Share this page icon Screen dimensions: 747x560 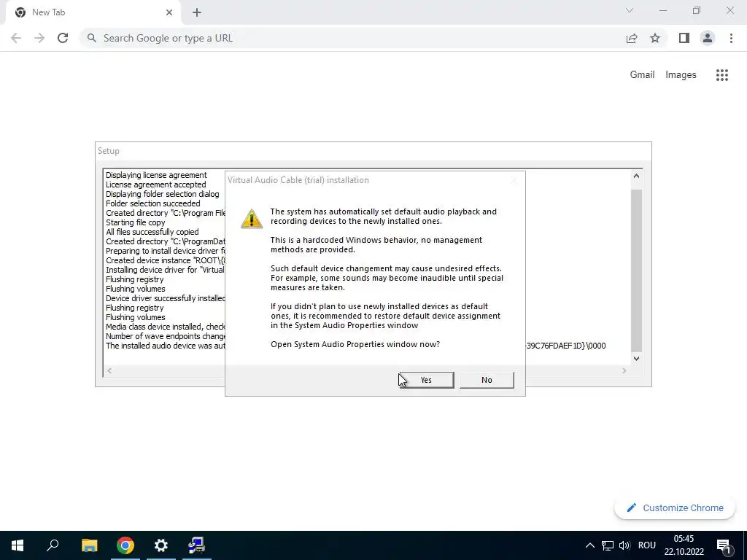[632, 38]
